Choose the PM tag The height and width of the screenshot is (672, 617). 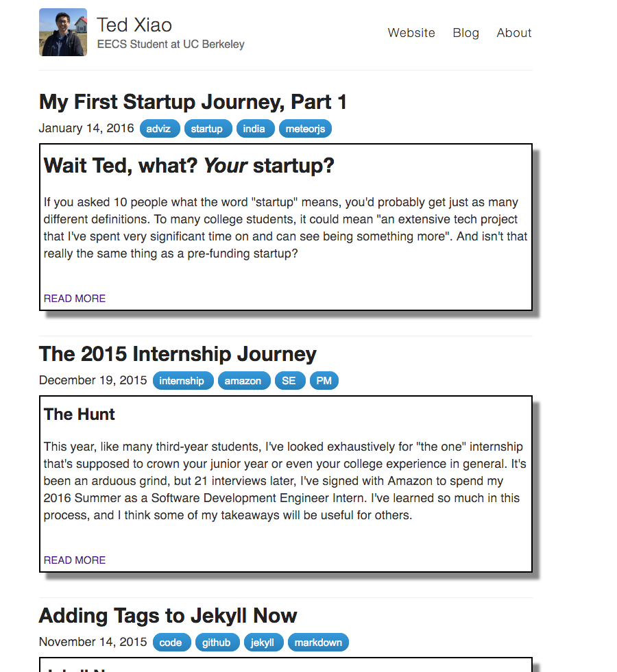pyautogui.click(x=324, y=381)
